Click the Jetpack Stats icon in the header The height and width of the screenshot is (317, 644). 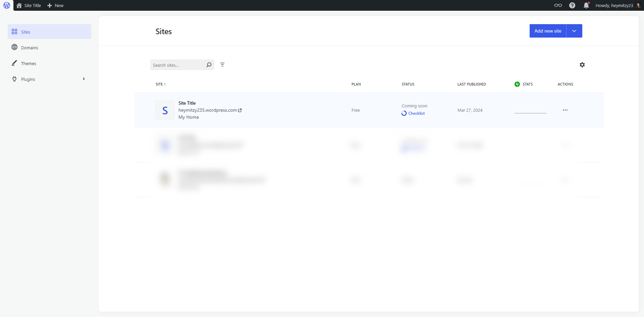pyautogui.click(x=517, y=84)
